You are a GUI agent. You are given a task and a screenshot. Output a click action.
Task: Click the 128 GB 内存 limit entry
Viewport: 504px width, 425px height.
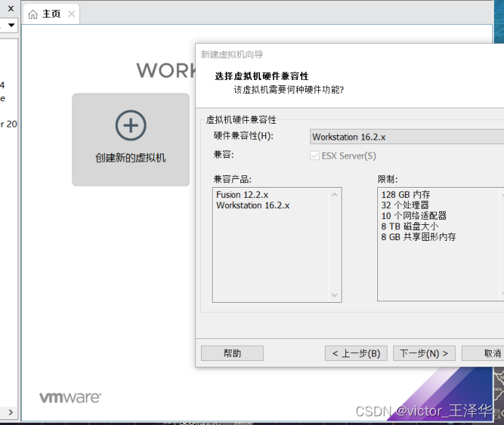pyautogui.click(x=406, y=195)
